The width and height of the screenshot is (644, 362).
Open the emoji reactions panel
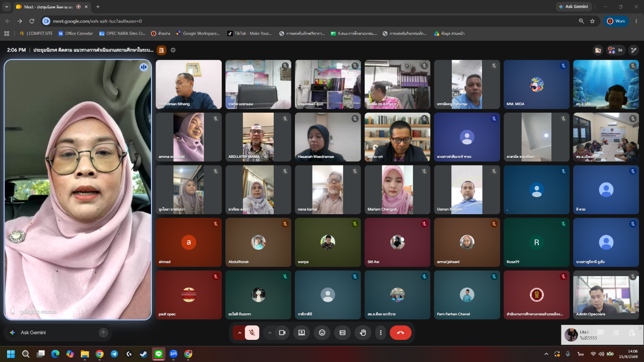point(322,332)
